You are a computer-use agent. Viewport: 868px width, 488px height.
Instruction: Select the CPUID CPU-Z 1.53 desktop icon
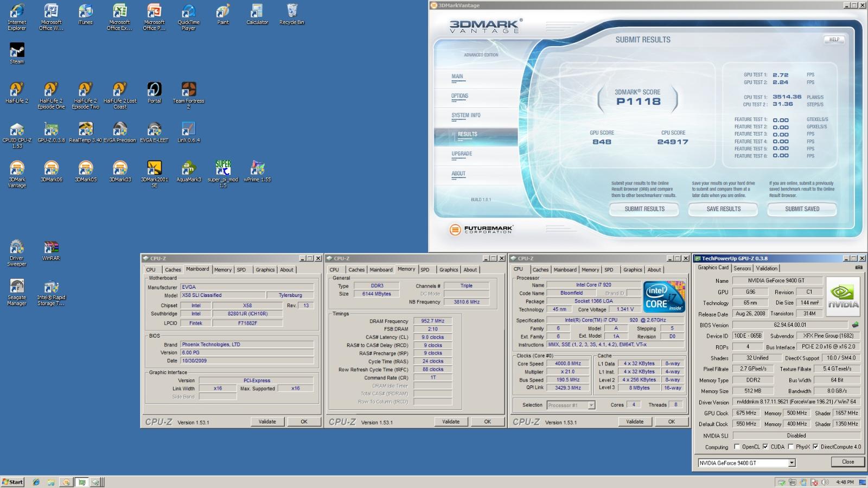[x=17, y=135]
